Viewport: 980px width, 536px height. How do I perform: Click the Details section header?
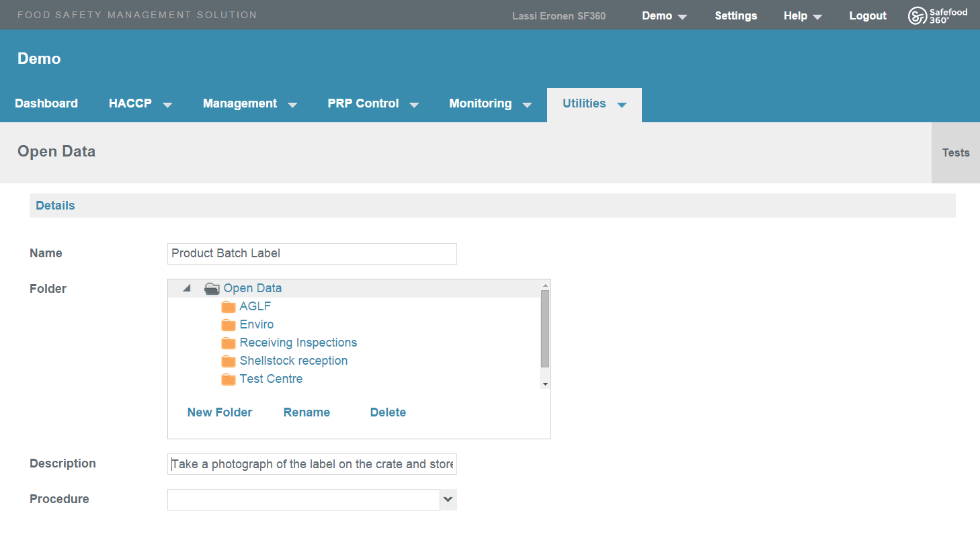click(493, 206)
